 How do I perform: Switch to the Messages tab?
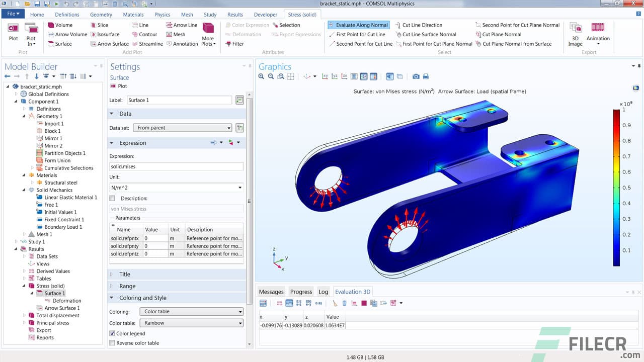(271, 292)
